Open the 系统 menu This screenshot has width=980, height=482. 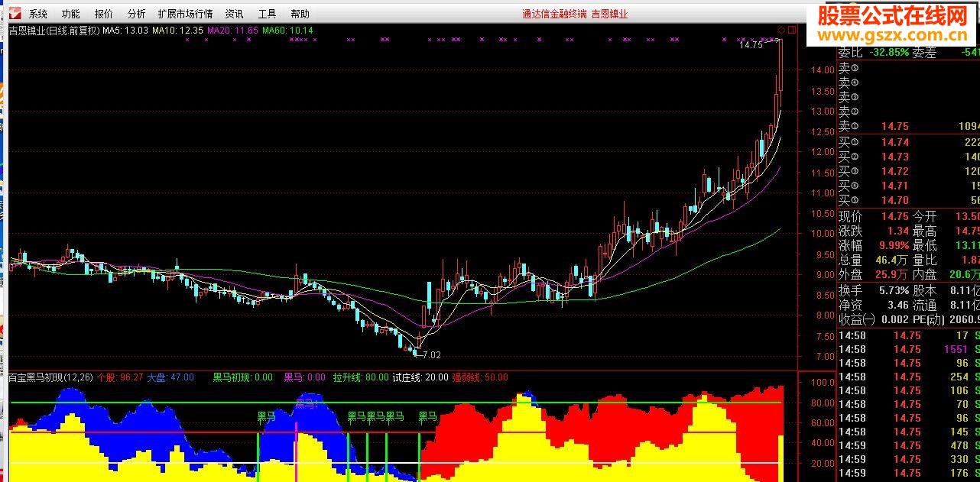pyautogui.click(x=37, y=14)
